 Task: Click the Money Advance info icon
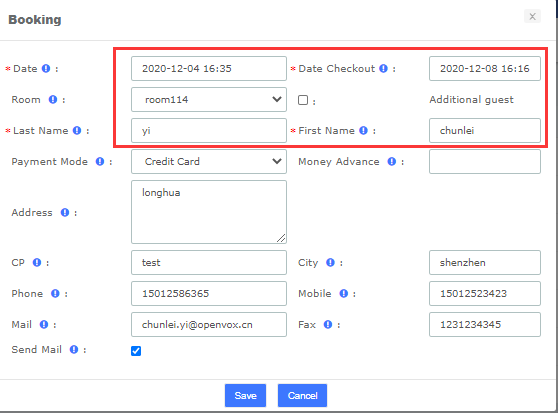(x=391, y=162)
